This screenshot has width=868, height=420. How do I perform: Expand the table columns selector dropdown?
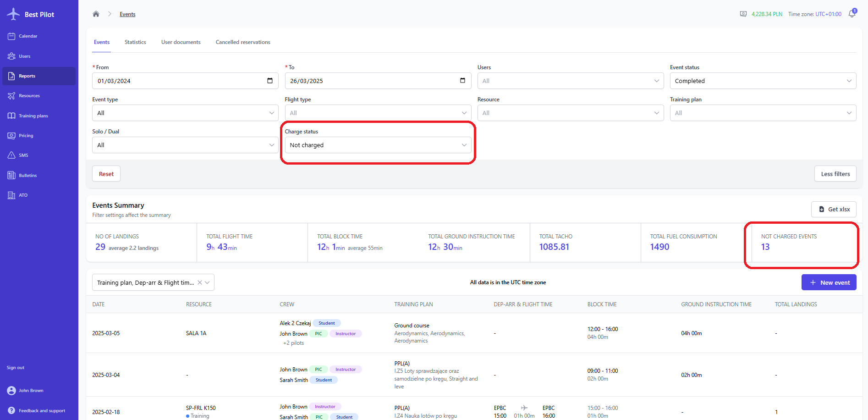(x=207, y=282)
